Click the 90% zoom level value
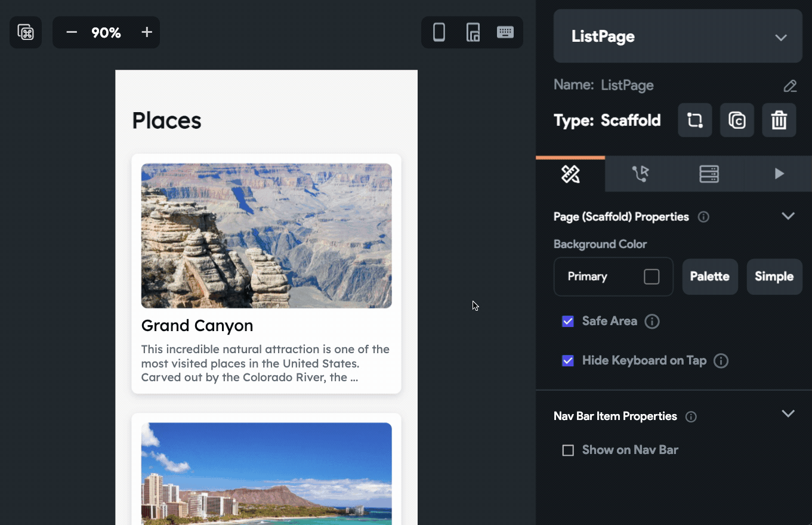The width and height of the screenshot is (812, 525). pyautogui.click(x=106, y=33)
